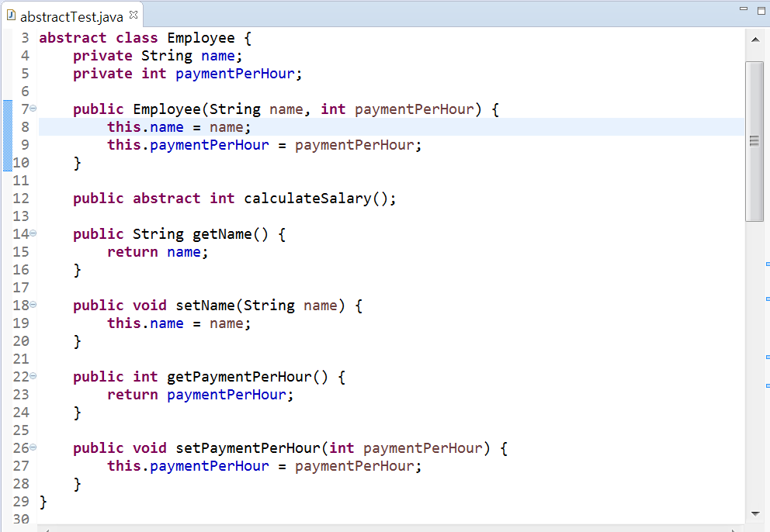This screenshot has width=770, height=532.
Task: Click 'this.name = name;' on line 8
Action: [x=179, y=127]
